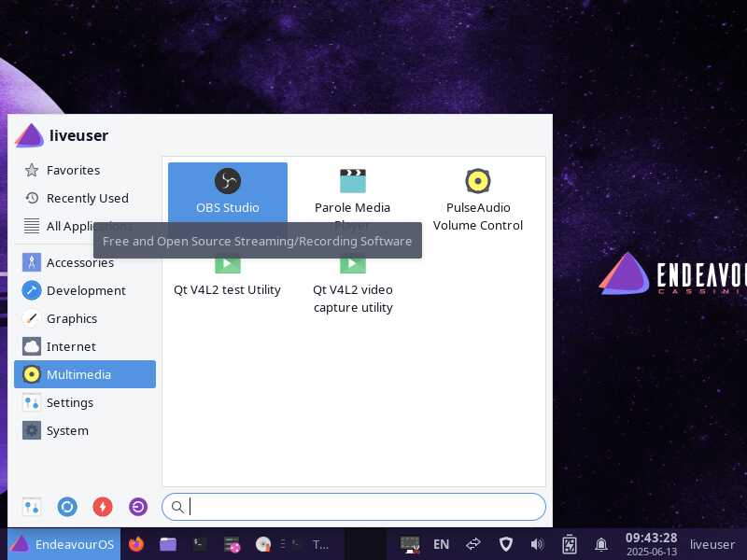
Task: Launch OBS Studio from the menu
Action: click(228, 192)
